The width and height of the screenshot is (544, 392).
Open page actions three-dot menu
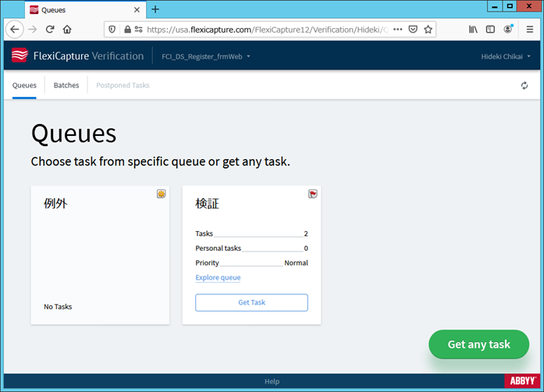point(397,30)
